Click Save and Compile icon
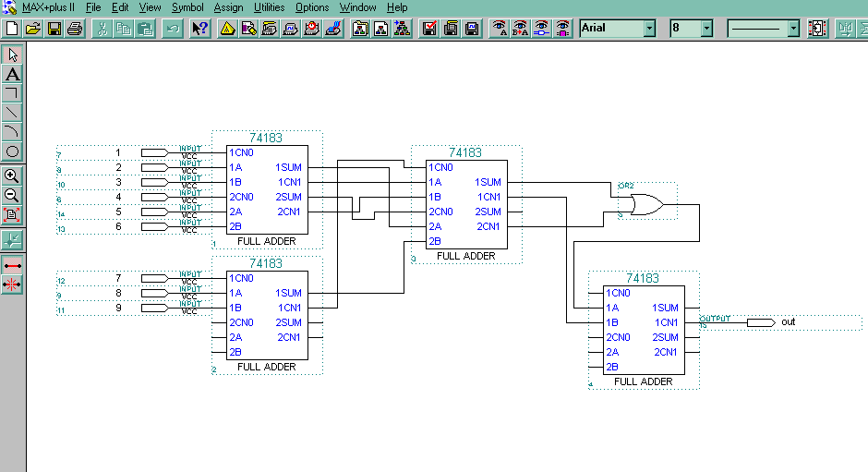Image resolution: width=868 pixels, height=472 pixels. tap(451, 29)
